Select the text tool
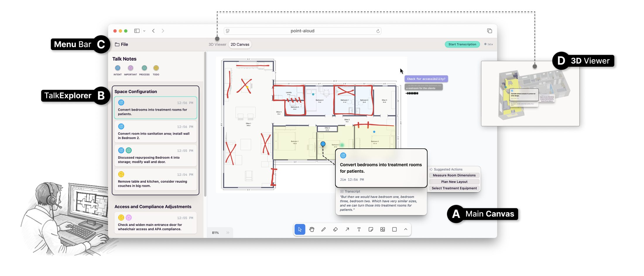Image resolution: width=644 pixels, height=276 pixels. pyautogui.click(x=359, y=229)
